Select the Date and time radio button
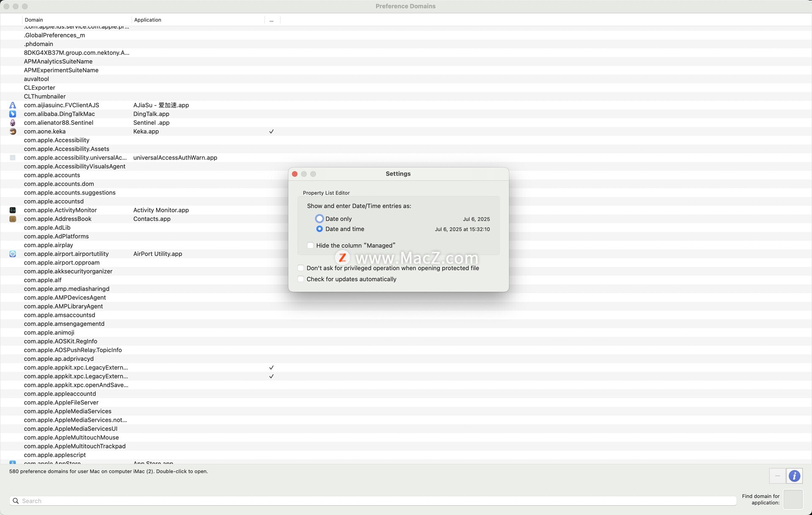 [319, 229]
